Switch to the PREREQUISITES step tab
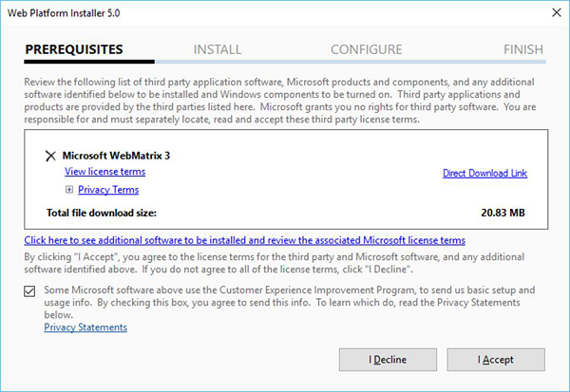This screenshot has height=392, width=570. (74, 49)
